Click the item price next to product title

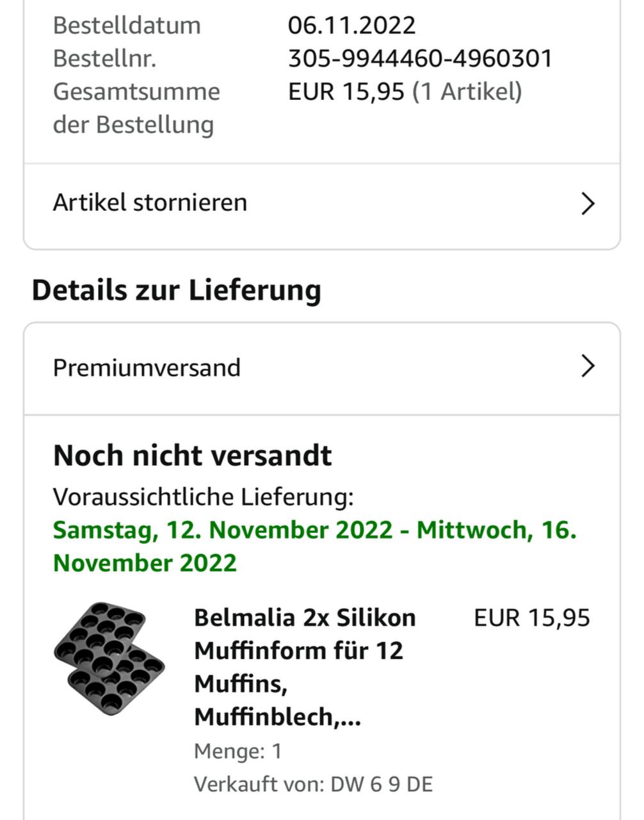point(531,618)
